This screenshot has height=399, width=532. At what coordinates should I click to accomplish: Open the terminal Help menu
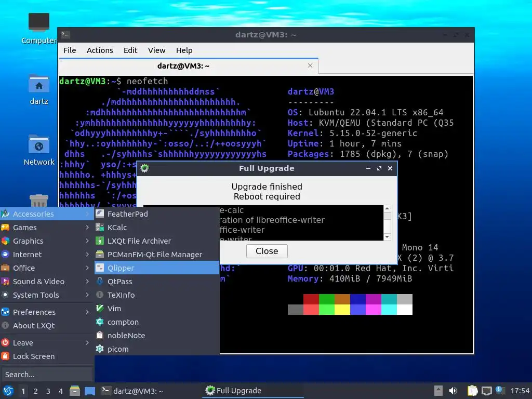(184, 50)
